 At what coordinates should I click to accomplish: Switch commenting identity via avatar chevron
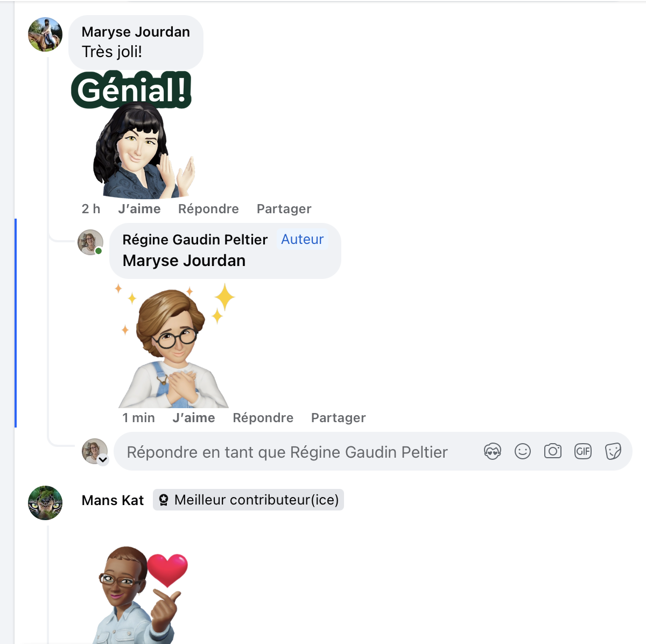pyautogui.click(x=103, y=460)
